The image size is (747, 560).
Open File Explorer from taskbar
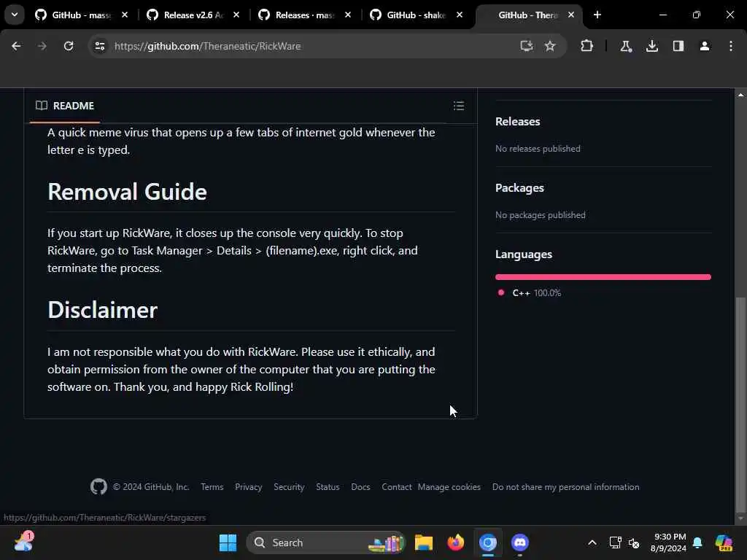(424, 542)
